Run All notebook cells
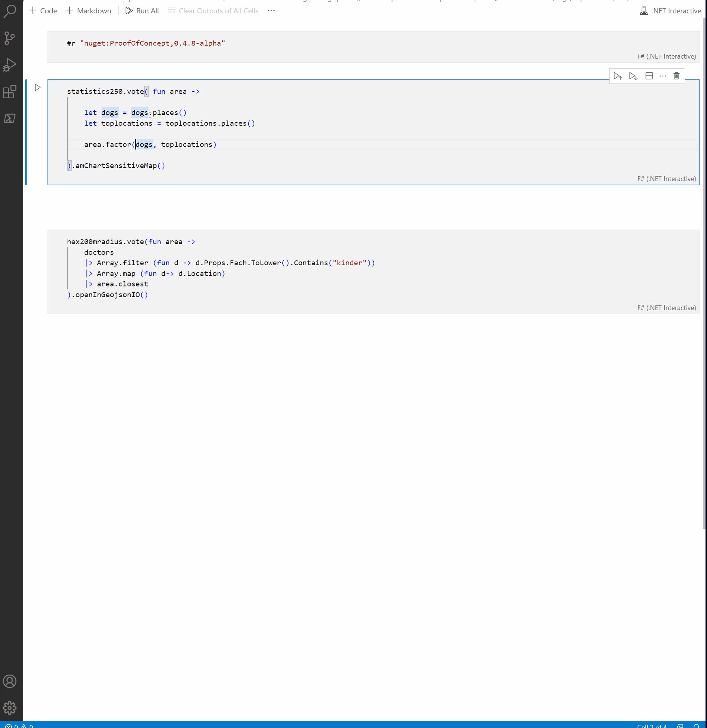 [x=142, y=11]
